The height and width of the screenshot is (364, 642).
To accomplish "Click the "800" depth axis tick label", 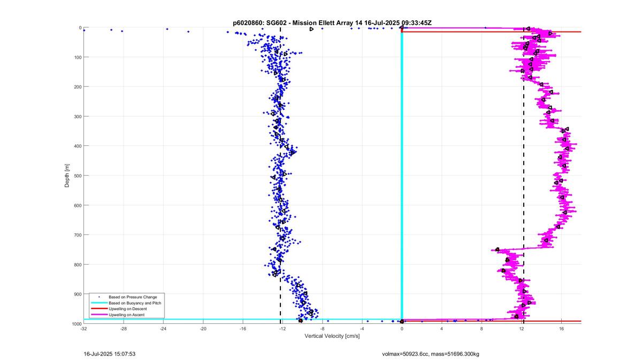I will [77, 265].
